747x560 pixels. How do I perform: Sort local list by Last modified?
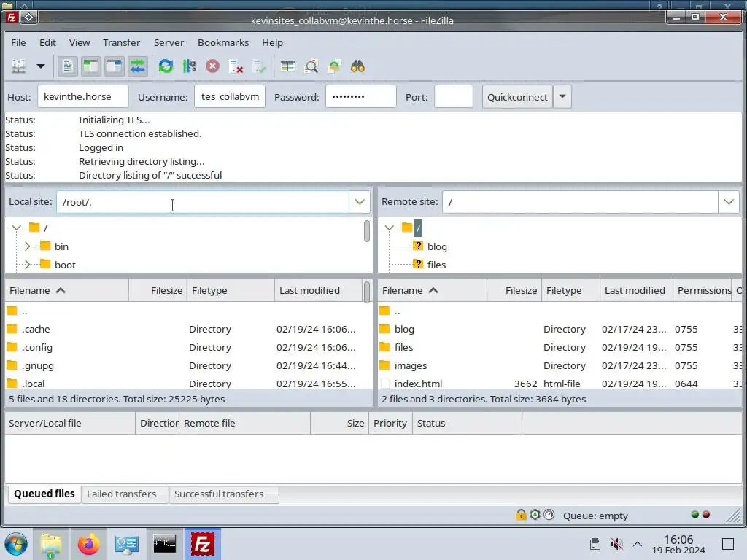pos(318,290)
